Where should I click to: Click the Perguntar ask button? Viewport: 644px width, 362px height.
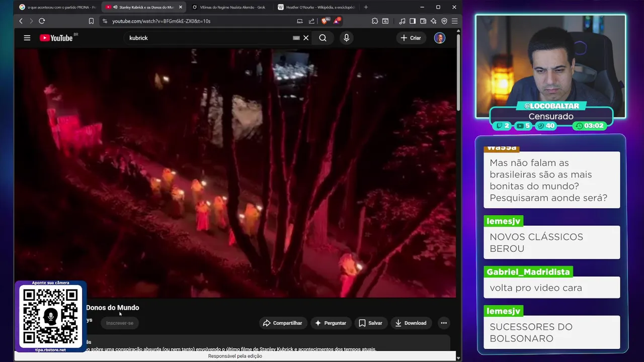tap(331, 323)
